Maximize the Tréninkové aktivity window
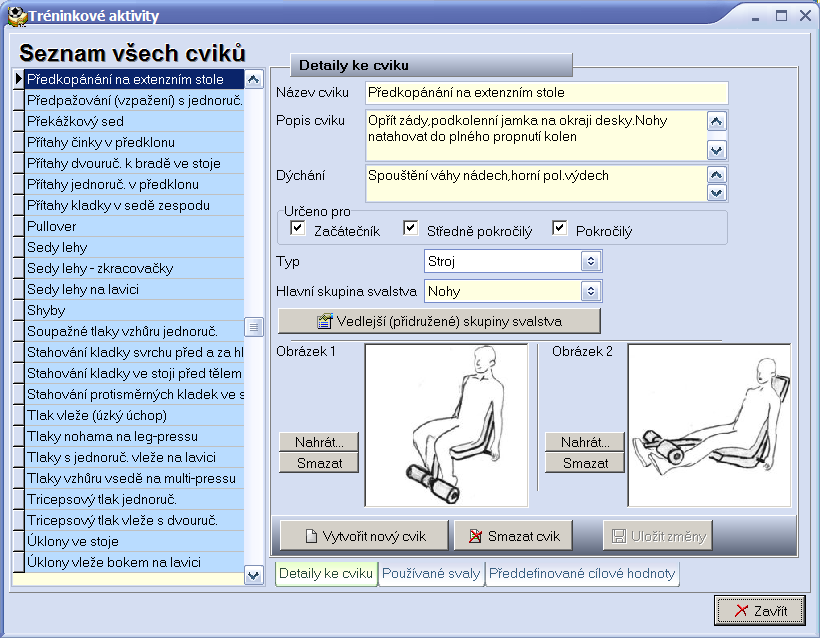The image size is (820, 638). pos(781,16)
